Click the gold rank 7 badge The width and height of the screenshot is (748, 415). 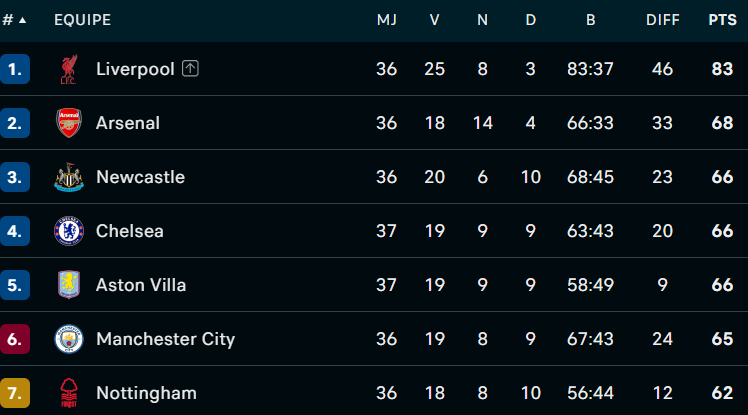(14, 393)
